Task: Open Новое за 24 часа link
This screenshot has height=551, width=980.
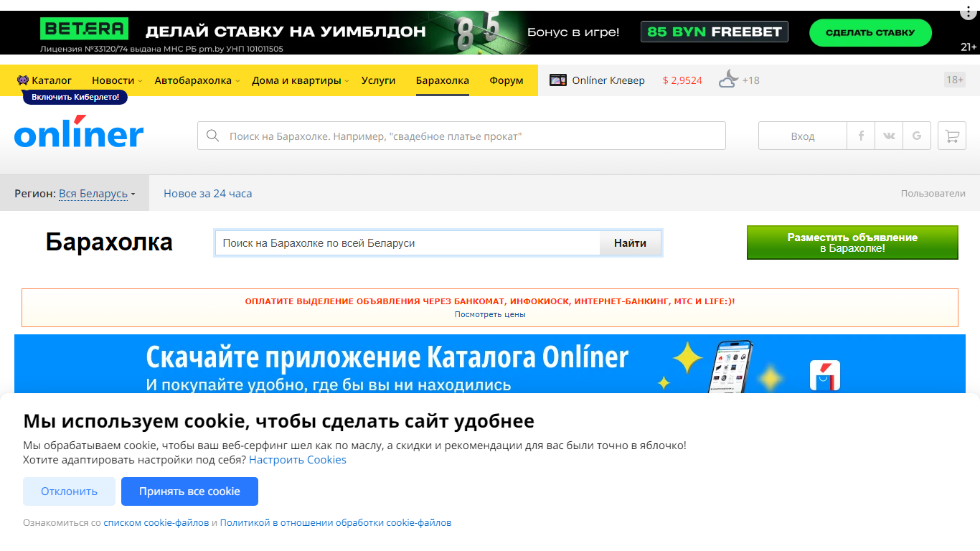Action: pyautogui.click(x=207, y=193)
